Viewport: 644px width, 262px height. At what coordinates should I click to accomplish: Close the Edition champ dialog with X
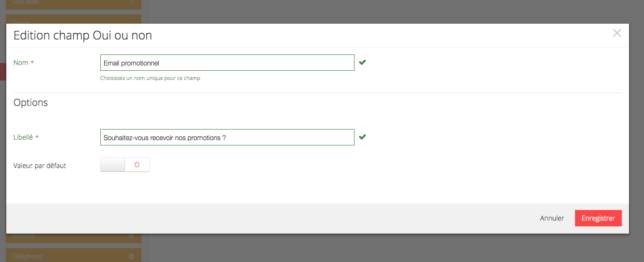coord(617,33)
